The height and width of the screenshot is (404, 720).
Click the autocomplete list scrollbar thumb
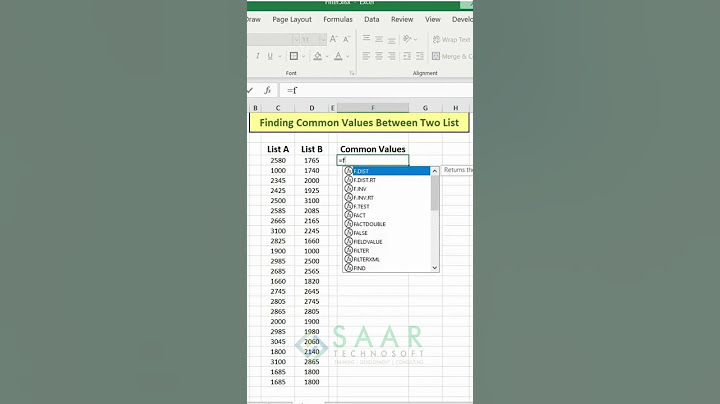(x=434, y=193)
